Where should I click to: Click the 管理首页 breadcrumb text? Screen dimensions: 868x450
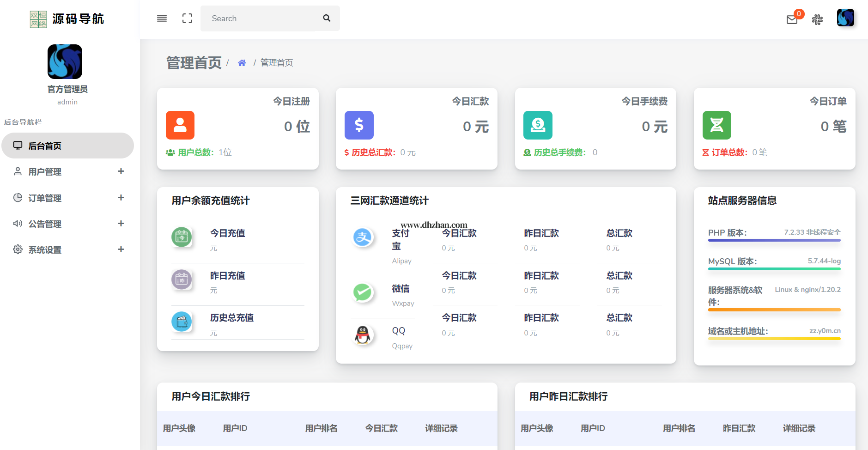pos(276,63)
